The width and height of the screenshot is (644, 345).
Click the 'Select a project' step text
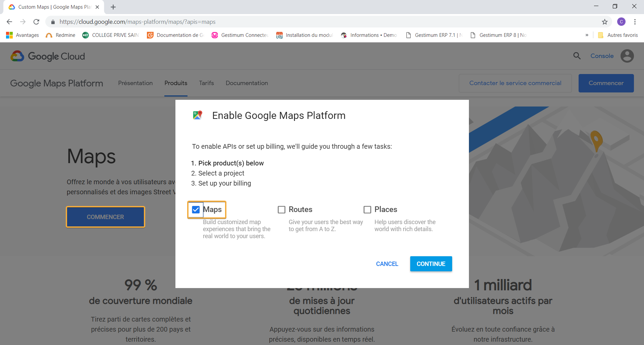click(221, 173)
